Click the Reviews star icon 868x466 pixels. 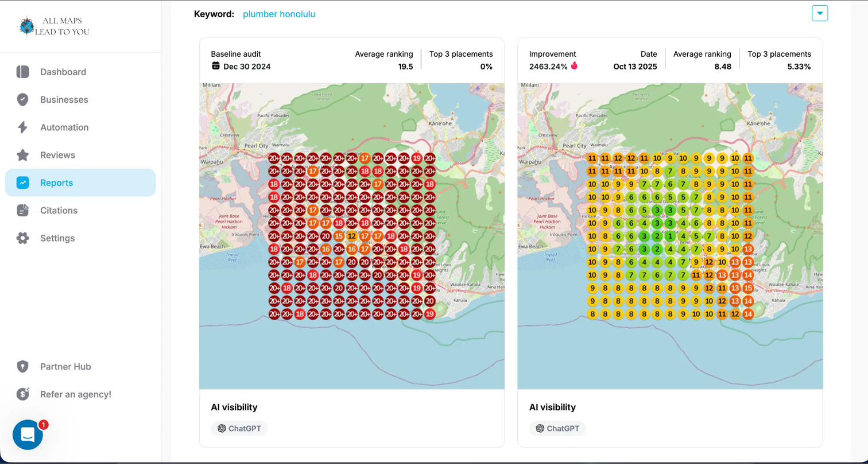click(x=22, y=155)
